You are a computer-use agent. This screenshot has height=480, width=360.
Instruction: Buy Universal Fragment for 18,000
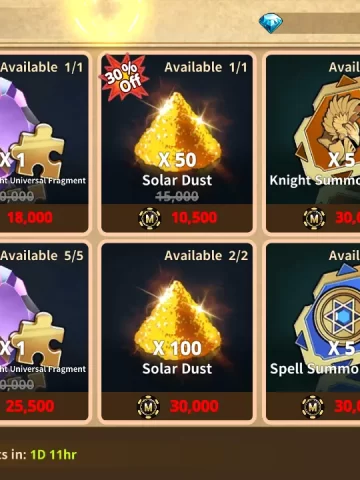44,218
